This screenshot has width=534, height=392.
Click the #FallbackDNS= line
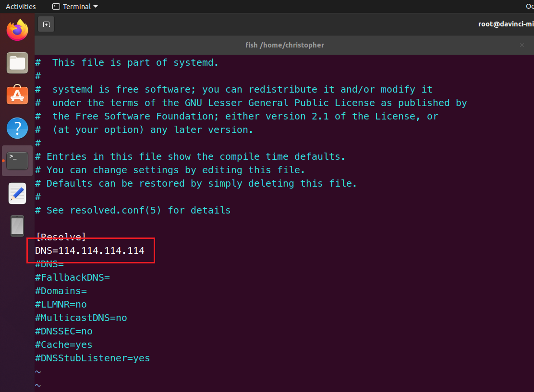(73, 277)
